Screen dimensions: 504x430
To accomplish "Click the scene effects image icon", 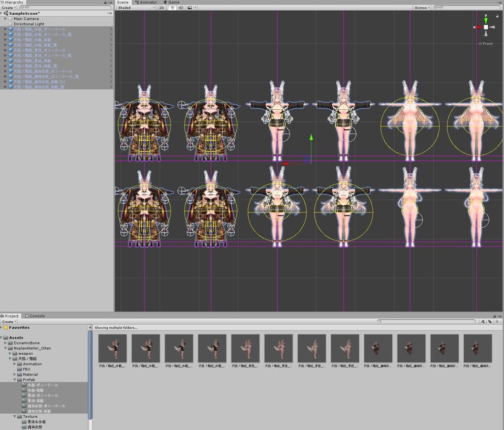I will coord(189,8).
